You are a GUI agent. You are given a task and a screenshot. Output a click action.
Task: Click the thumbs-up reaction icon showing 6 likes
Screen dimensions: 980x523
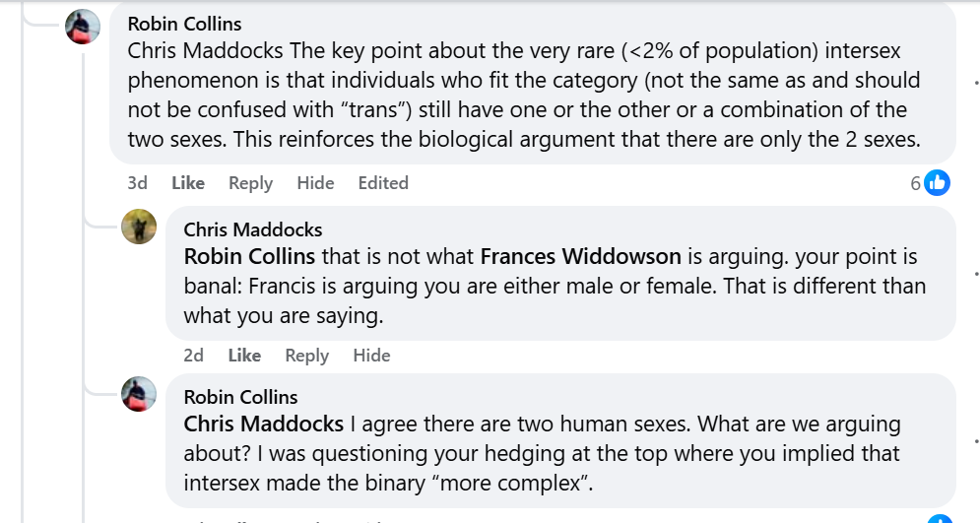[x=937, y=182]
